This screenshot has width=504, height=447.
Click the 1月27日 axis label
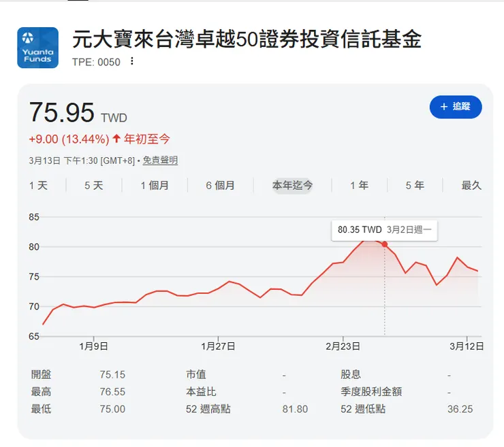(218, 346)
